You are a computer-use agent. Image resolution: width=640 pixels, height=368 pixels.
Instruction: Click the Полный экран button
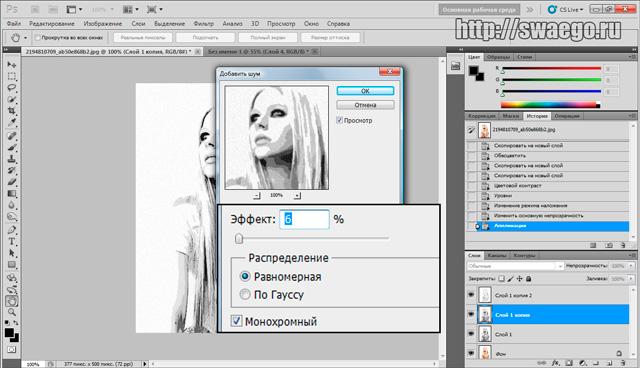click(x=268, y=38)
